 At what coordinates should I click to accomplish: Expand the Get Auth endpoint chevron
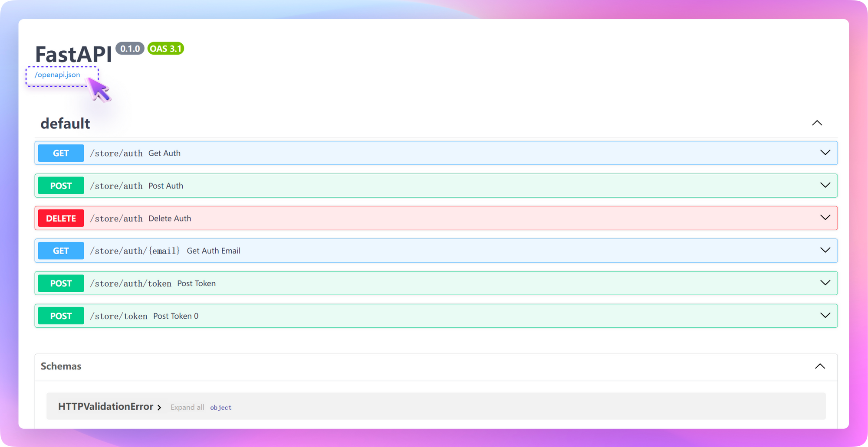tap(825, 153)
